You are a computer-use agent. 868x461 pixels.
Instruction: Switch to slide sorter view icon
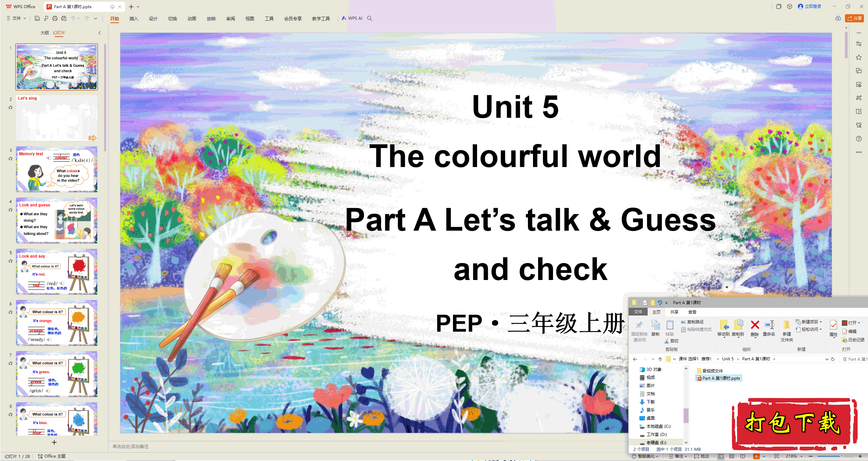click(x=732, y=456)
